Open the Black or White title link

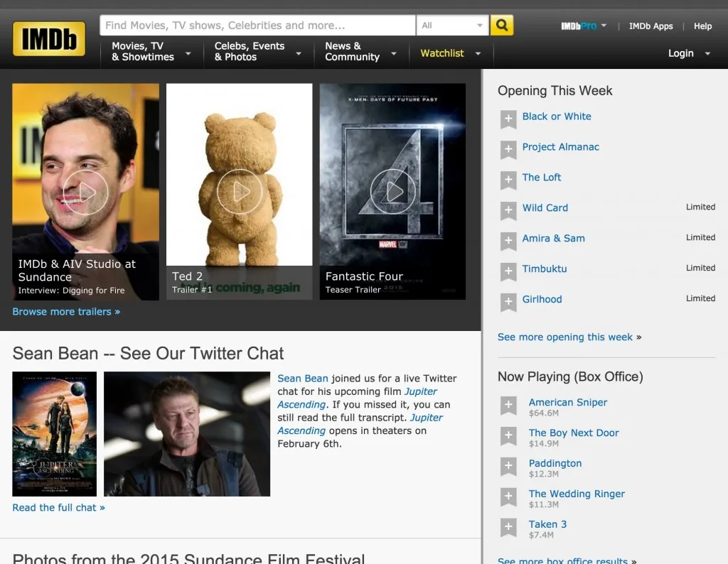point(557,116)
